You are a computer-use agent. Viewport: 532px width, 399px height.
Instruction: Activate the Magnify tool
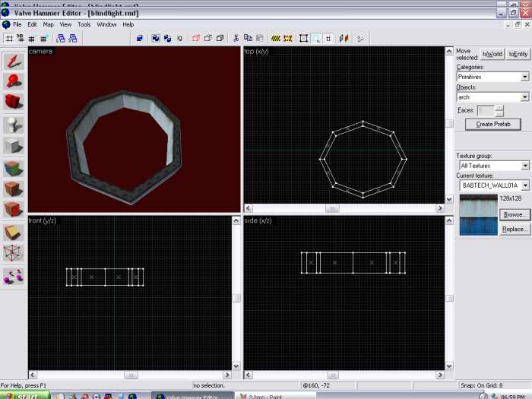(x=14, y=82)
